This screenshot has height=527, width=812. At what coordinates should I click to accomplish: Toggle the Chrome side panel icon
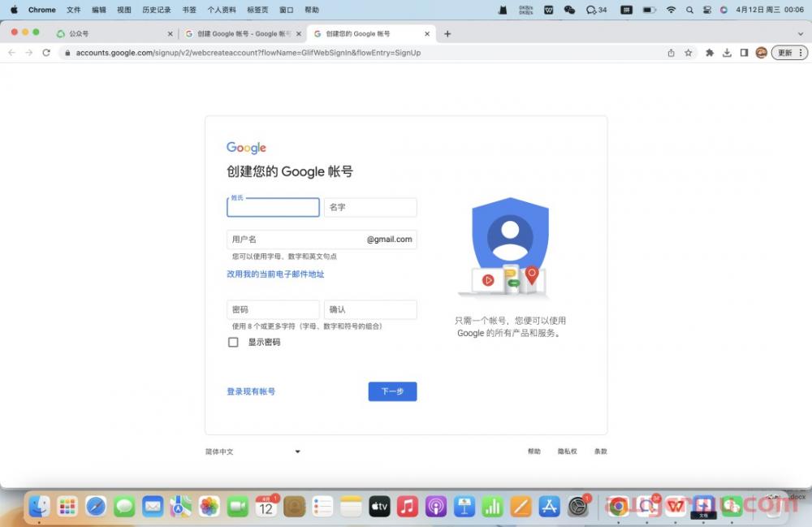pyautogui.click(x=744, y=53)
